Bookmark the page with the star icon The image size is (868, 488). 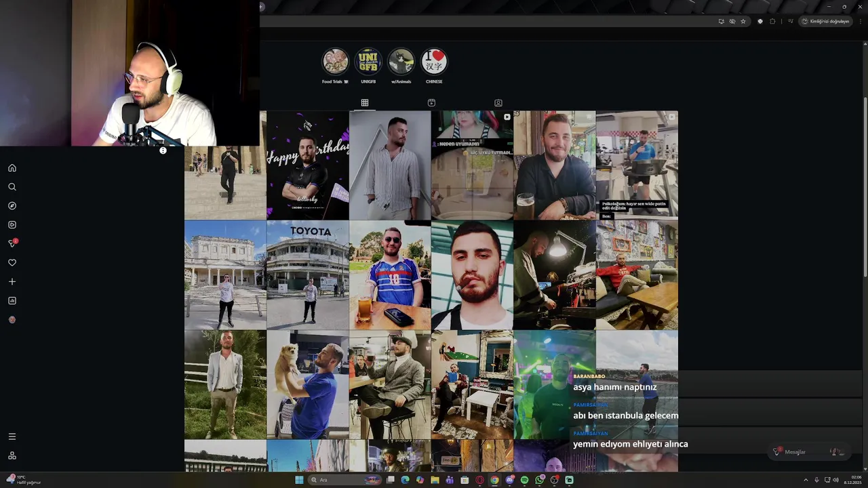(x=743, y=21)
